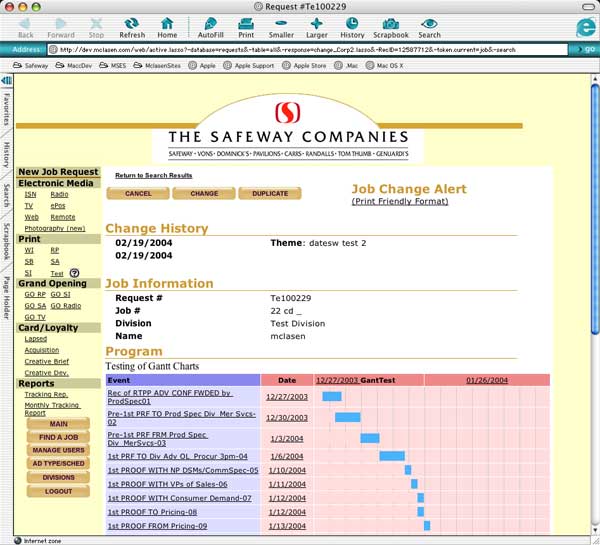
Task: Click the 12/30/2003 date link
Action: click(x=287, y=418)
